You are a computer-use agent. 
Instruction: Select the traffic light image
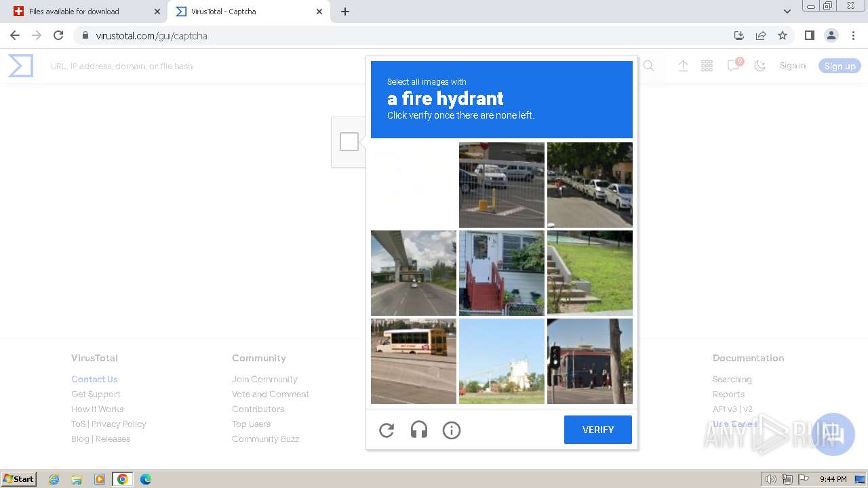[x=590, y=361]
